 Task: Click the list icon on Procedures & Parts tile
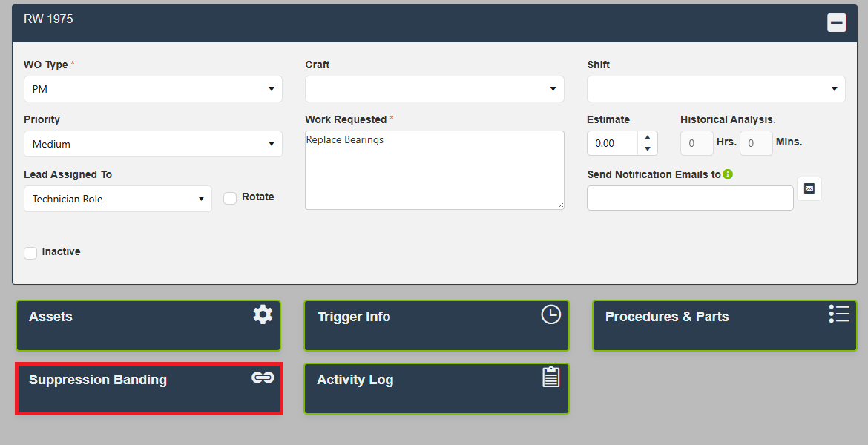[x=838, y=313]
